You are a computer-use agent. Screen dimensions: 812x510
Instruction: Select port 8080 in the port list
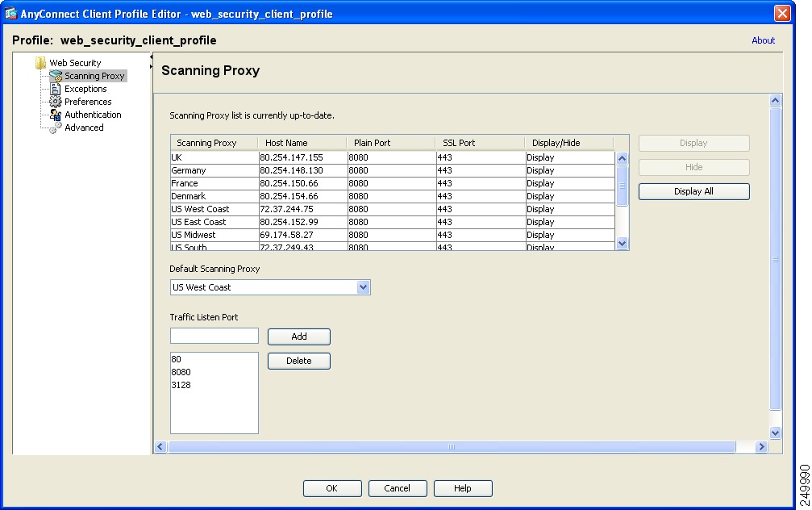coord(214,372)
